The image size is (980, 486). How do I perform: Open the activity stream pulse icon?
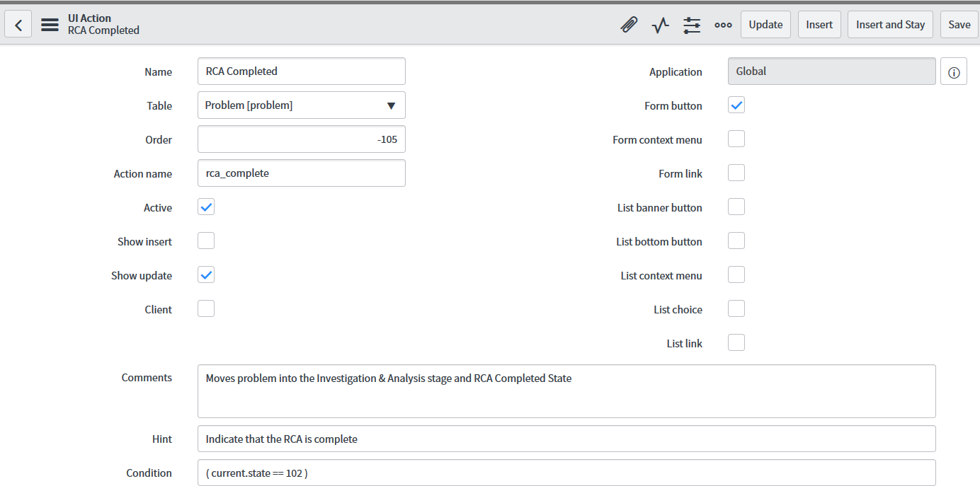tap(660, 25)
